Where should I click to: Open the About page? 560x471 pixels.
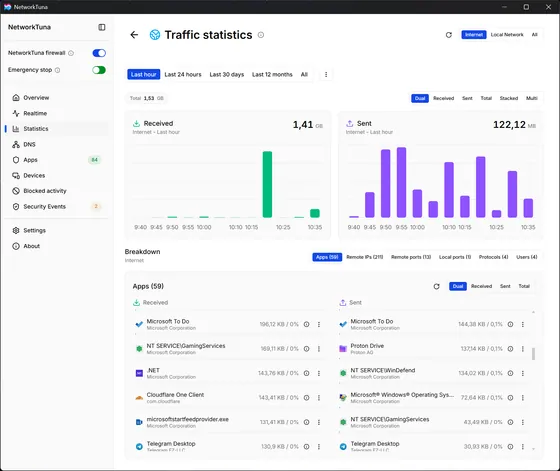(57, 246)
